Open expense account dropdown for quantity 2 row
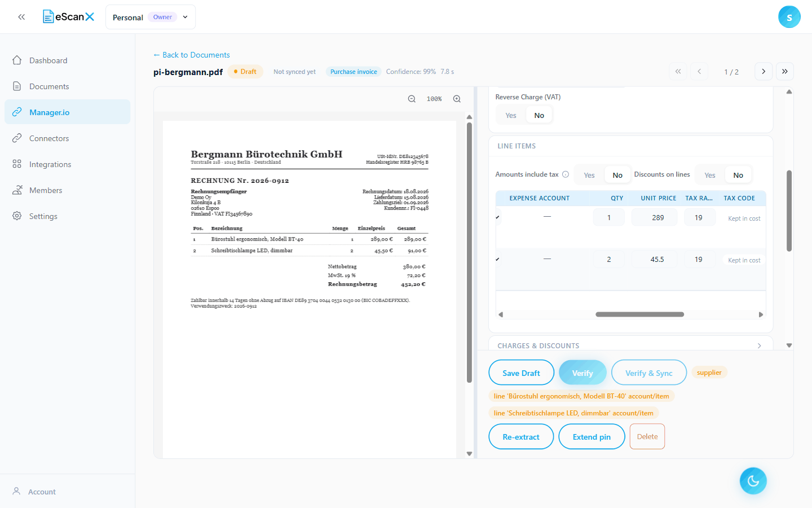Viewport: 812px width, 508px height. tap(547, 259)
